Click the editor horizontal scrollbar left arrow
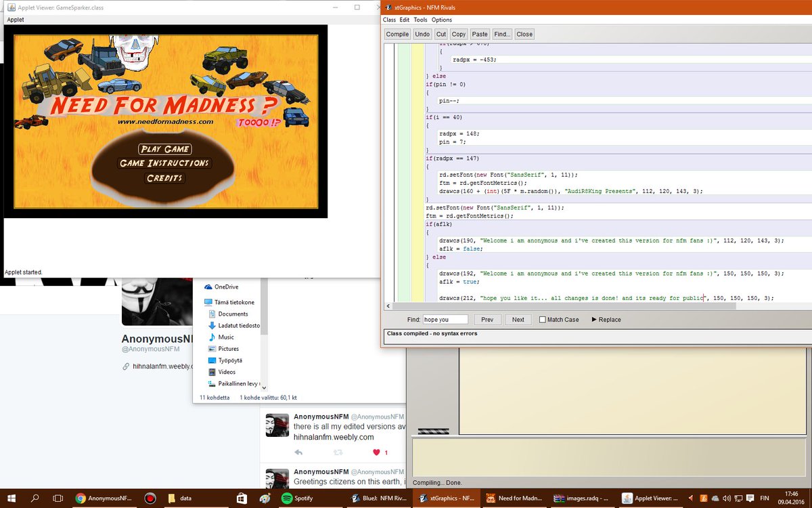Image resolution: width=812 pixels, height=508 pixels. [388, 305]
